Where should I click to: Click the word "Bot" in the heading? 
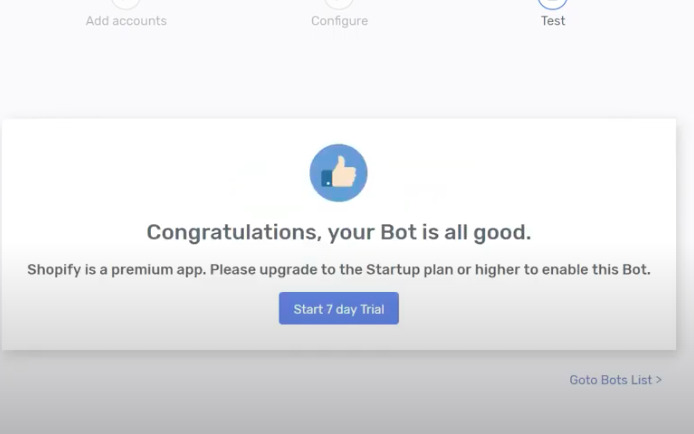point(405,233)
